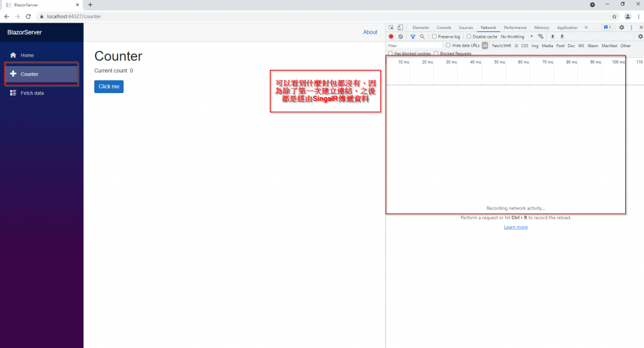Go back in browser history
The height and width of the screenshot is (348, 644).
tap(6, 16)
